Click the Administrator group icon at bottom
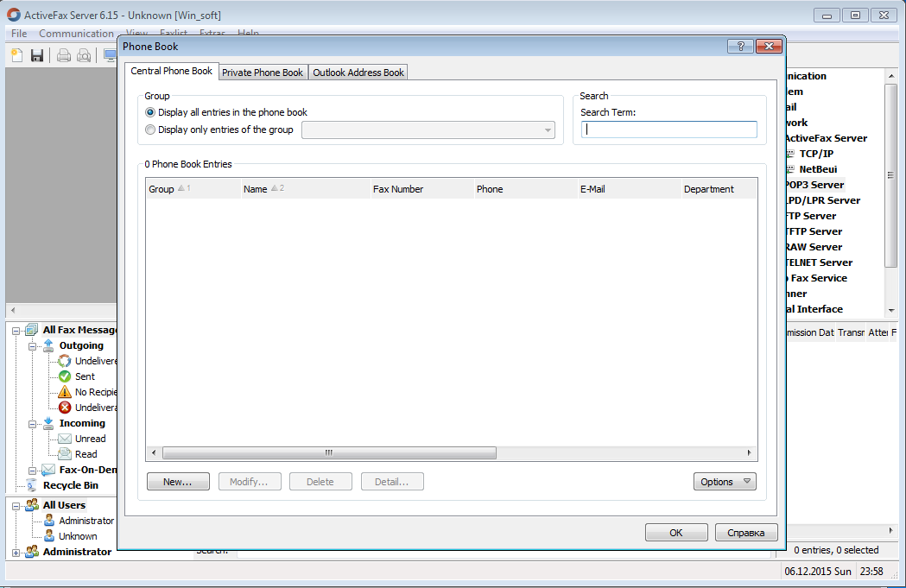 pos(32,553)
